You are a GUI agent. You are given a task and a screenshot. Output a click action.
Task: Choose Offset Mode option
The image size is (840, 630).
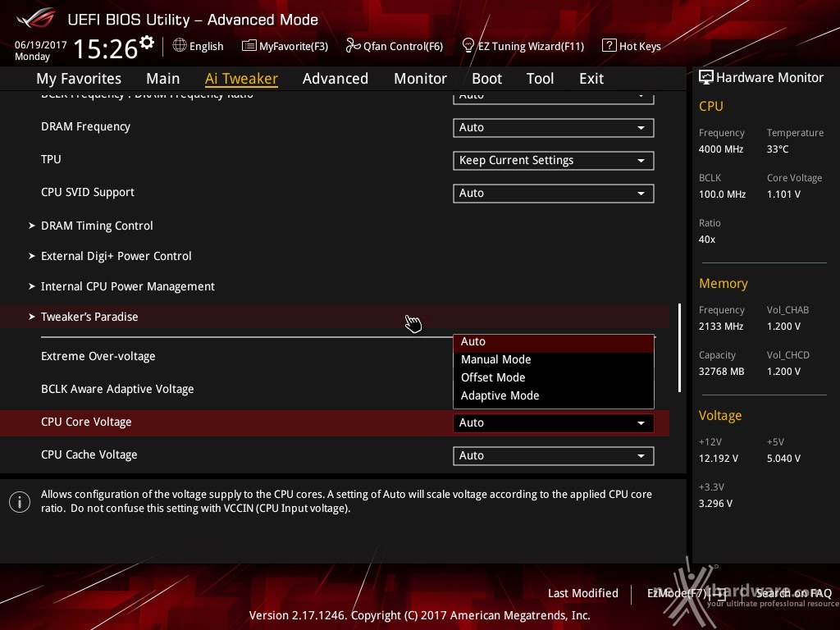click(554, 377)
